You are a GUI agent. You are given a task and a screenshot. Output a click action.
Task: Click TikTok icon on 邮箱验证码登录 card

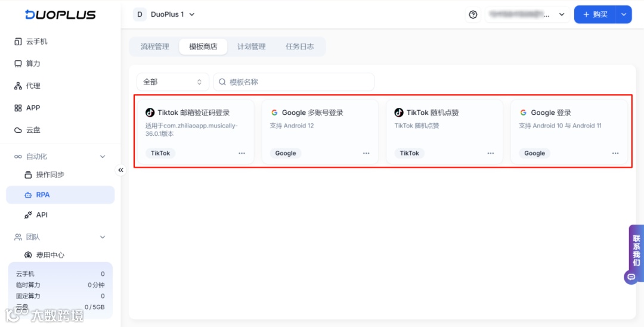click(x=150, y=113)
